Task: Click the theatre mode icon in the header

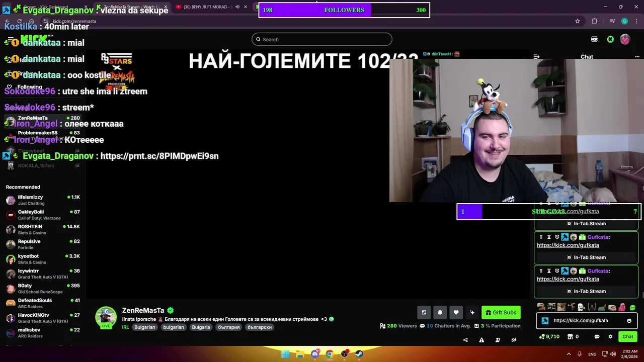Action: [594, 39]
